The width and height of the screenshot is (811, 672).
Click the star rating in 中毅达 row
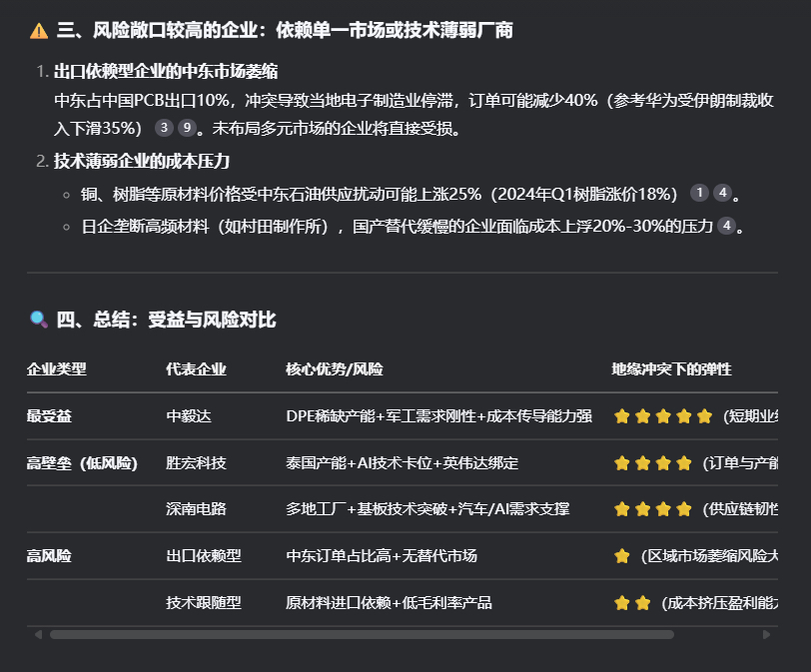663,416
